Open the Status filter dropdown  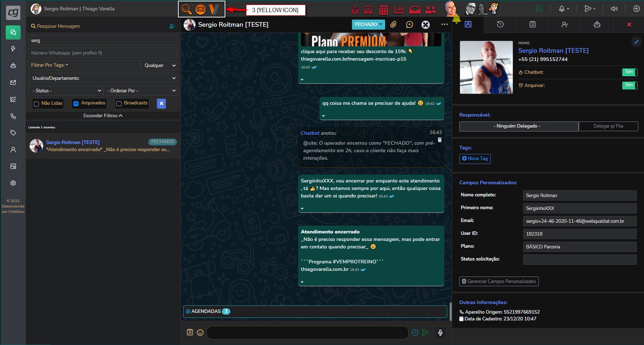point(65,91)
